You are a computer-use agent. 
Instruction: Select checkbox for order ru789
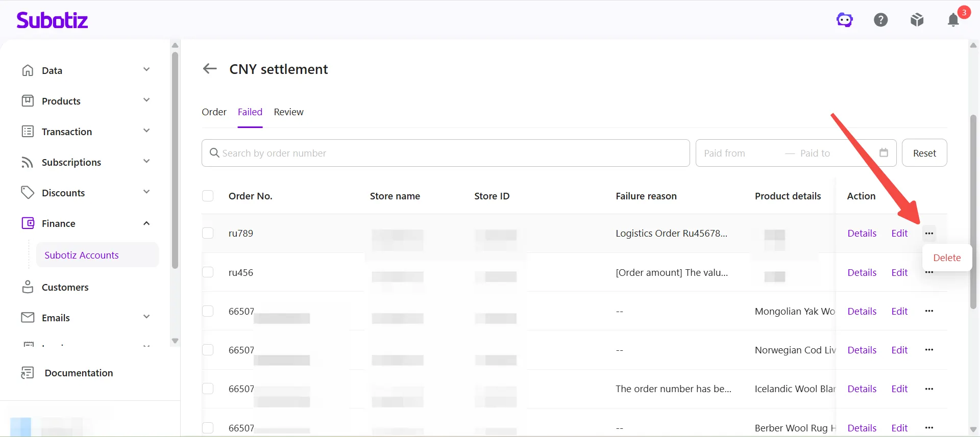[x=208, y=233]
